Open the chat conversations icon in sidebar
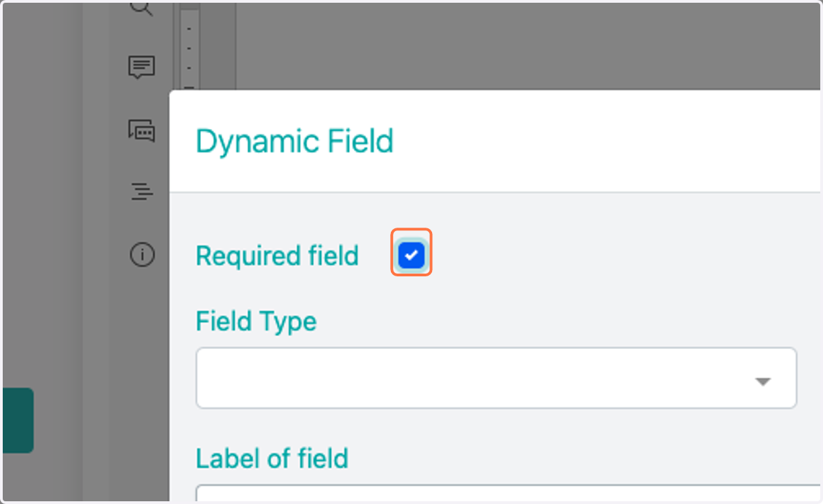Screen dimensions: 823x504 [142, 130]
